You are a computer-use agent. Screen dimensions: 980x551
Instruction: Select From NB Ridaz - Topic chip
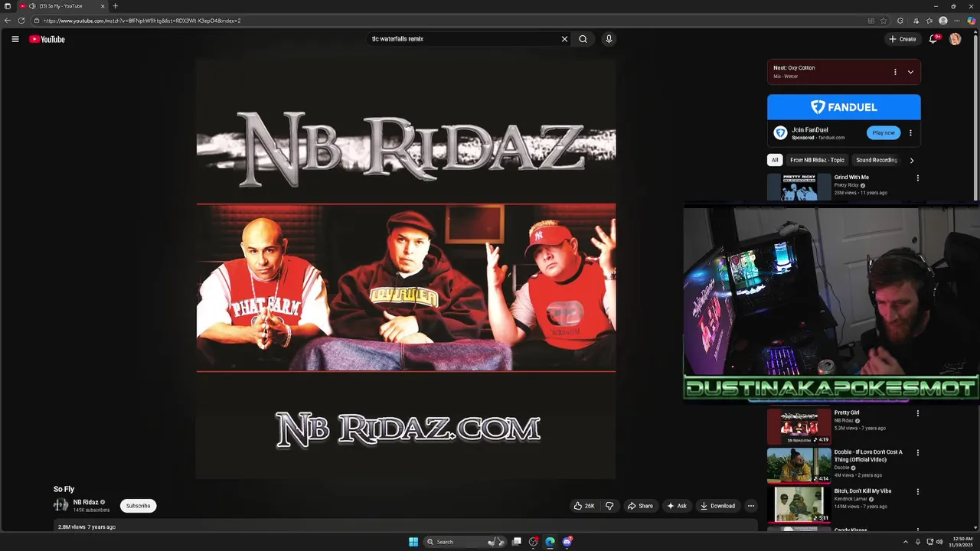coord(817,160)
